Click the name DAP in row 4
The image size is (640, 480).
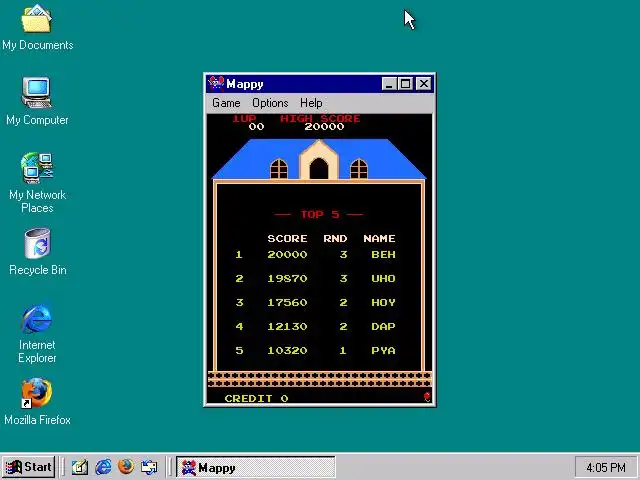pos(383,327)
